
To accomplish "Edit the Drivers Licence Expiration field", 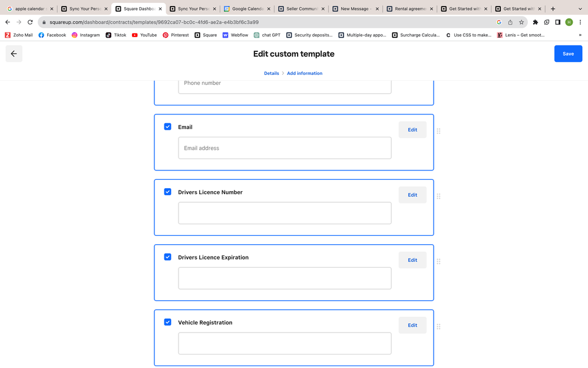I will pyautogui.click(x=412, y=260).
